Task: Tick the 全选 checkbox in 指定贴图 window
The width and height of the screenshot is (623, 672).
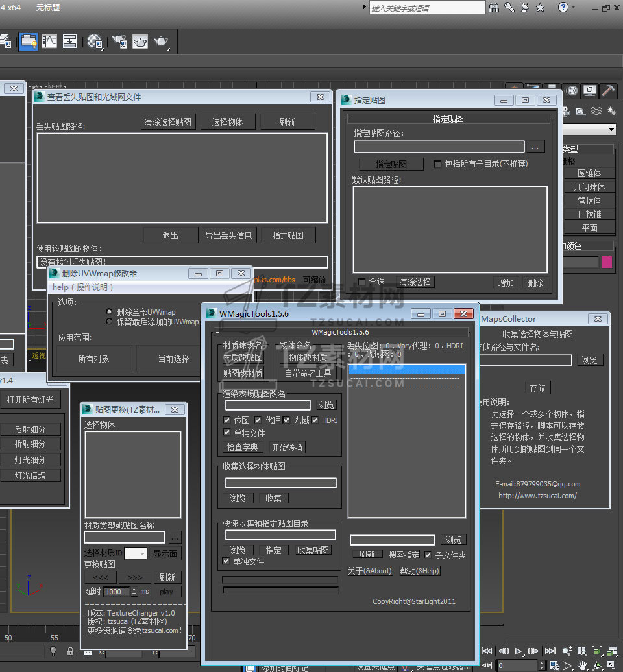Action: pos(361,282)
